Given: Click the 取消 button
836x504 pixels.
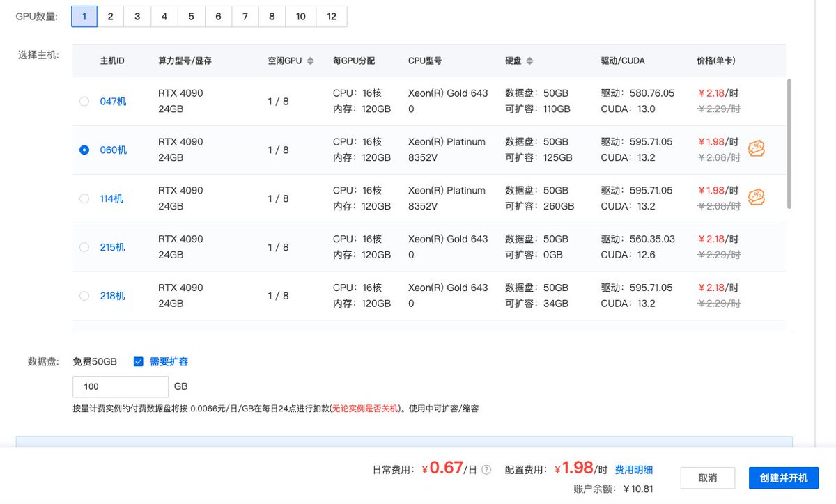Looking at the screenshot, I should (707, 478).
